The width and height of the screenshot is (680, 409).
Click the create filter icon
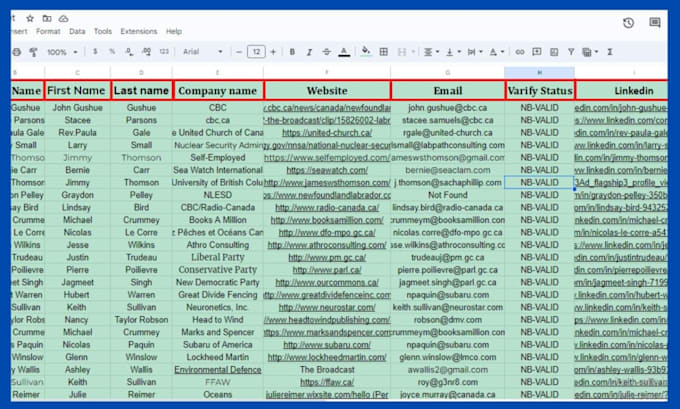[571, 52]
